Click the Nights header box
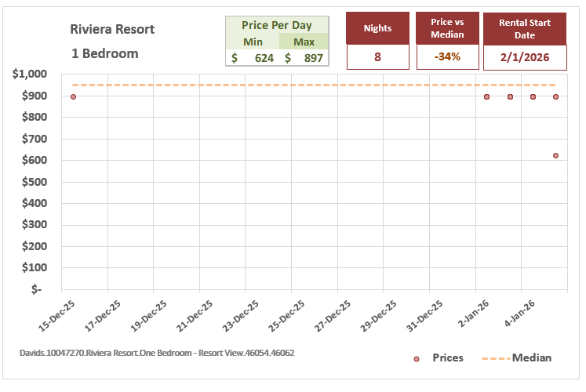The width and height of the screenshot is (586, 392). 378,28
